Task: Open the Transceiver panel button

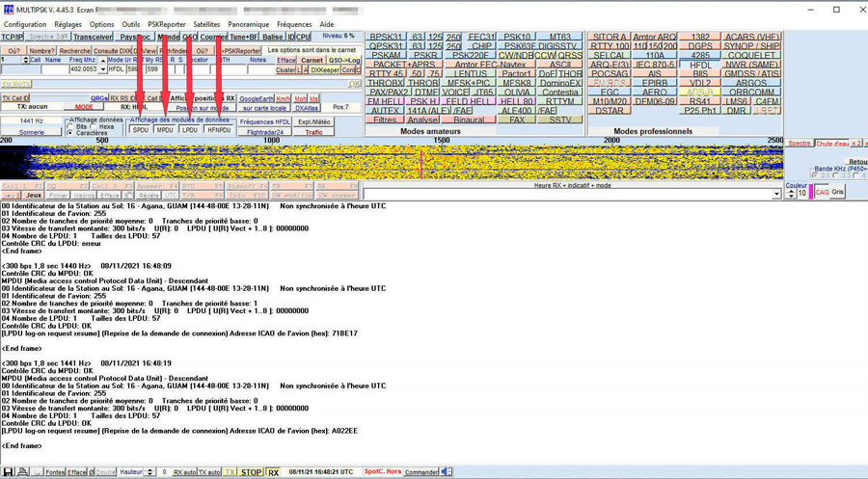Action: [x=93, y=37]
